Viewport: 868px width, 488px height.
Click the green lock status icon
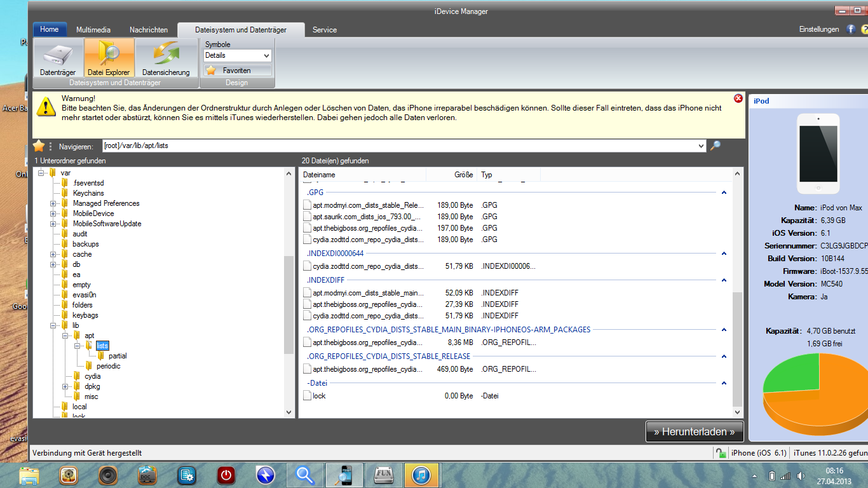720,453
